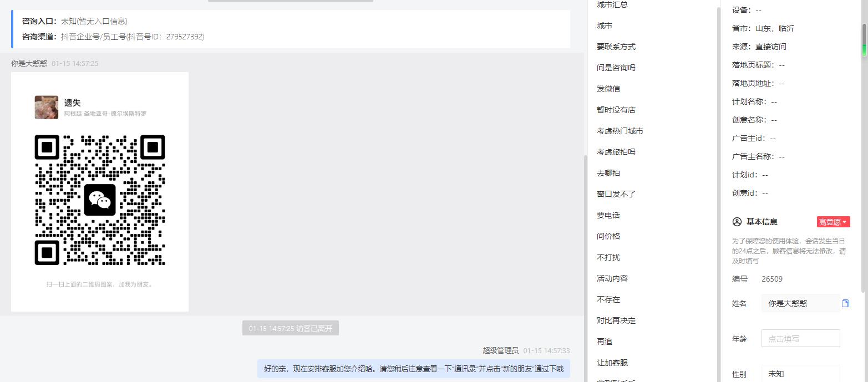Viewport: 868px width, 382px height.
Task: Click the 创意名称 row
Action: click(x=754, y=120)
